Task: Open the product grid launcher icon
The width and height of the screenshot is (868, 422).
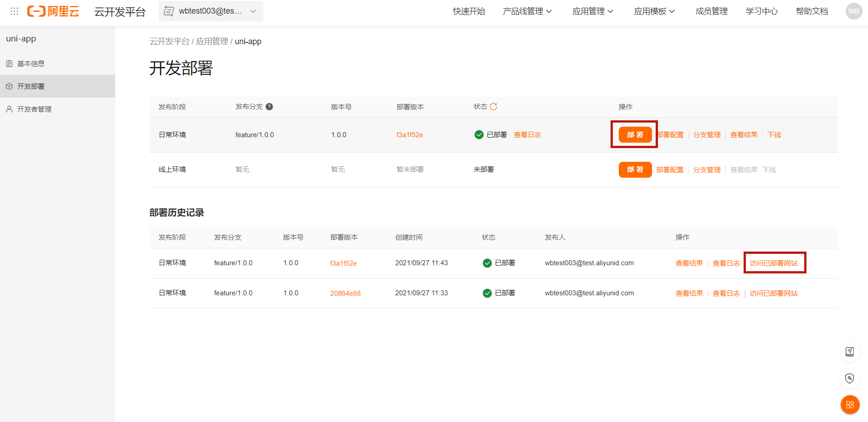Action: 14,11
